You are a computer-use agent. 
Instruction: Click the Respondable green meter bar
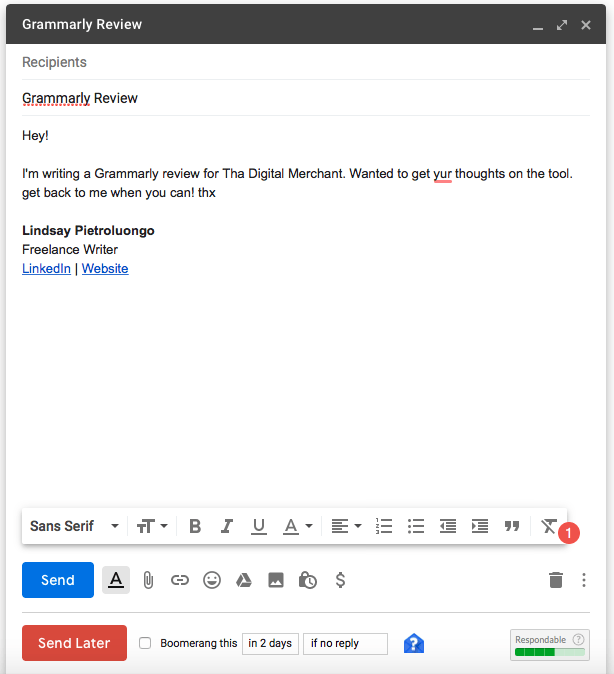coord(550,652)
